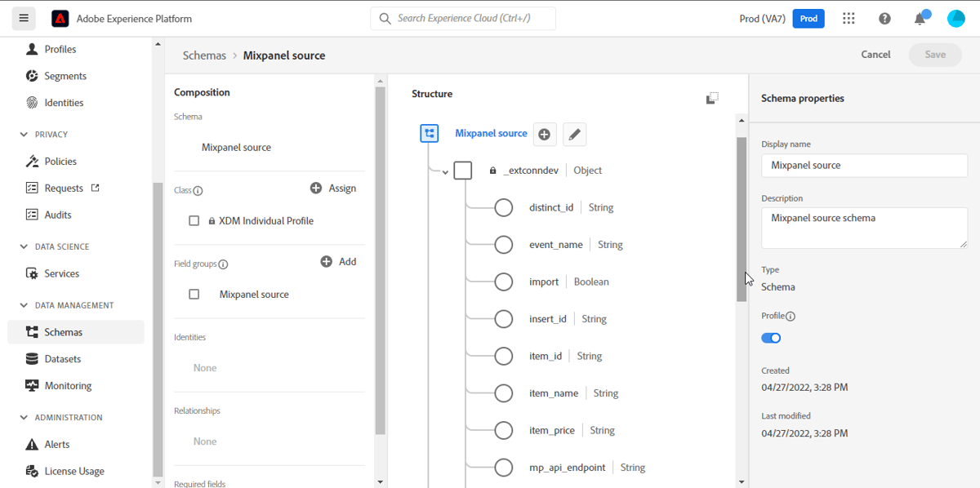Click the Search Experience Cloud field
980x488 pixels.
click(x=462, y=18)
